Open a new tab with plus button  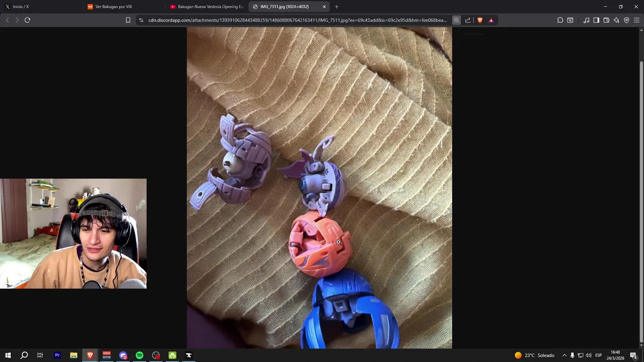[x=337, y=7]
